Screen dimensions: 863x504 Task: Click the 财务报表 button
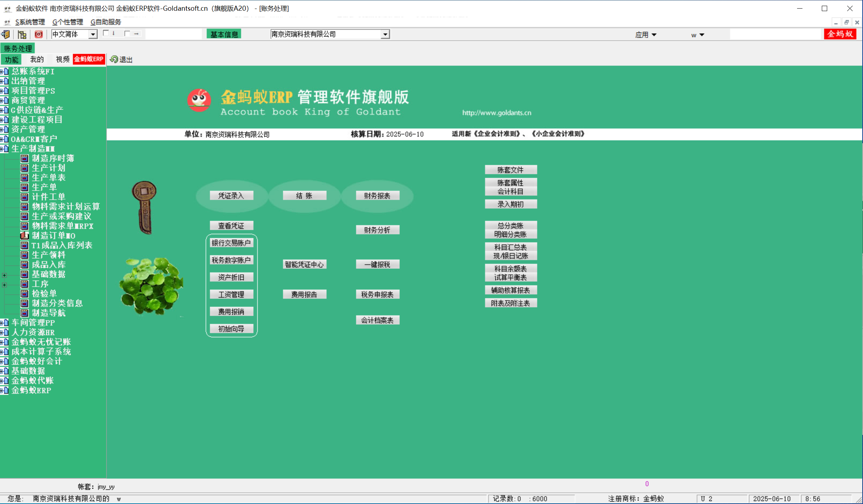click(x=378, y=195)
